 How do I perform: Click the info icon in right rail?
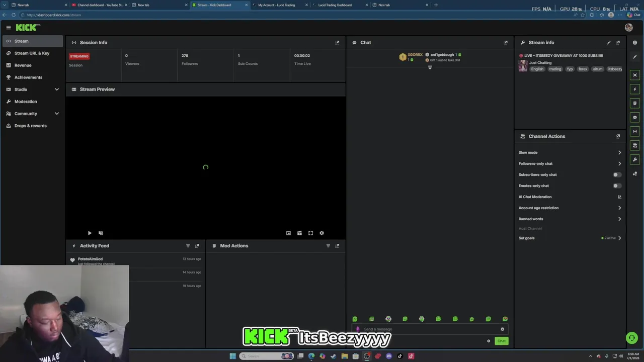tap(635, 43)
